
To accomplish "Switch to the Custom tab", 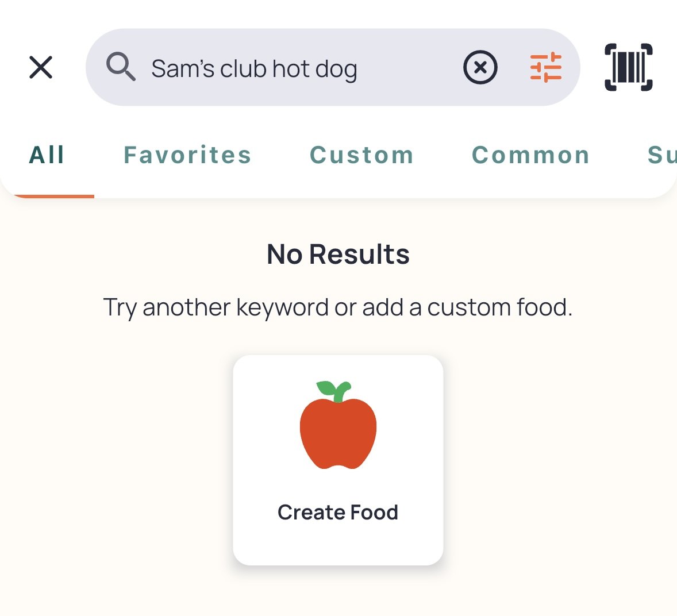I will (x=362, y=155).
